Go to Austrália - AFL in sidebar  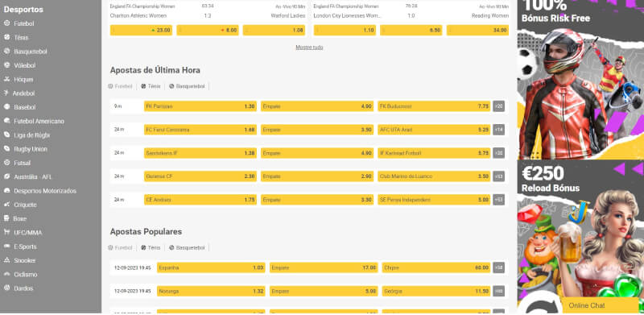[33, 177]
